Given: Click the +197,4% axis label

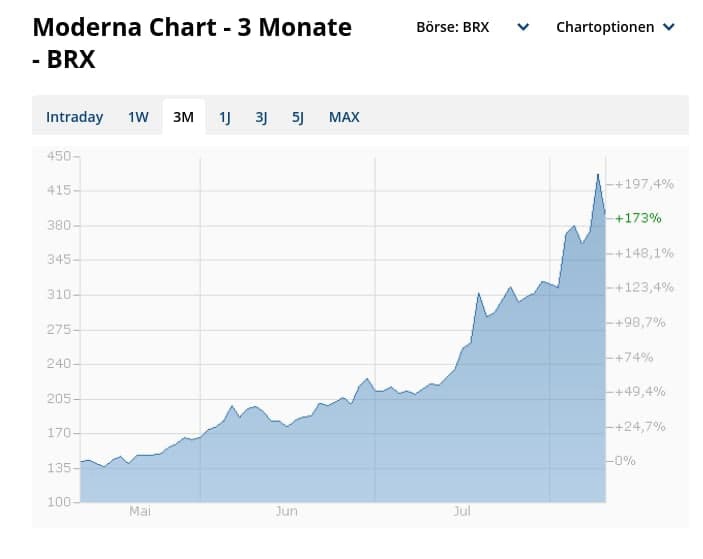Looking at the screenshot, I should click(645, 184).
